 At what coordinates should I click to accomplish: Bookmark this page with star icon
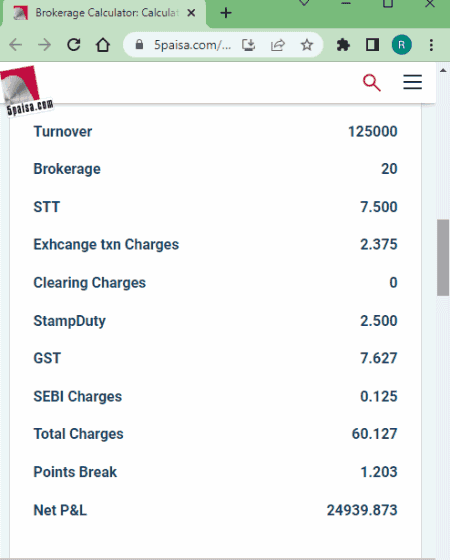pyautogui.click(x=306, y=45)
